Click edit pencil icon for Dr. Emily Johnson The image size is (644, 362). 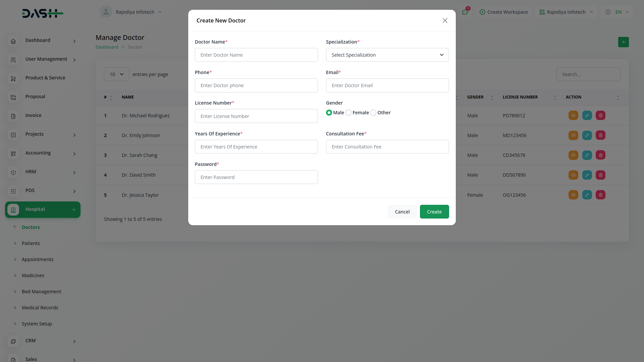coord(587,135)
